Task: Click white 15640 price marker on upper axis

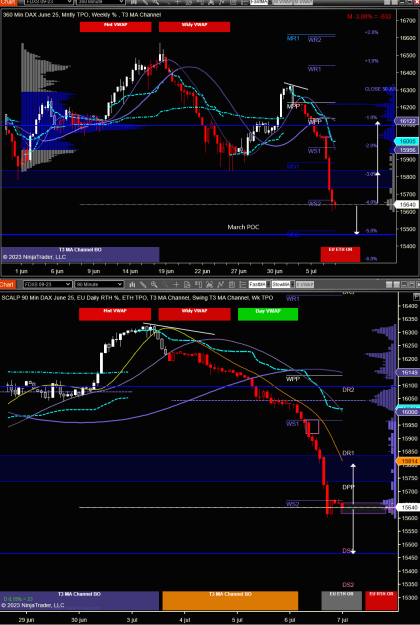Action: [x=406, y=204]
